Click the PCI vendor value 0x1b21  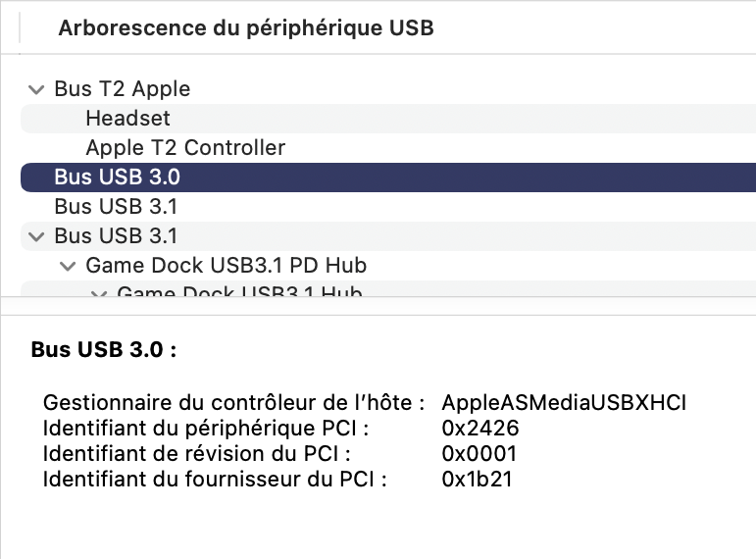(477, 480)
